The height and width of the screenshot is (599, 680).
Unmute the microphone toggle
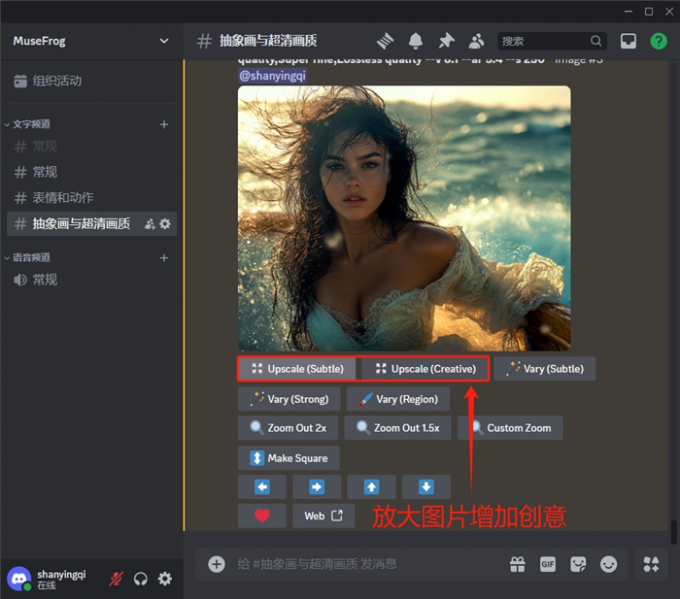click(x=116, y=579)
